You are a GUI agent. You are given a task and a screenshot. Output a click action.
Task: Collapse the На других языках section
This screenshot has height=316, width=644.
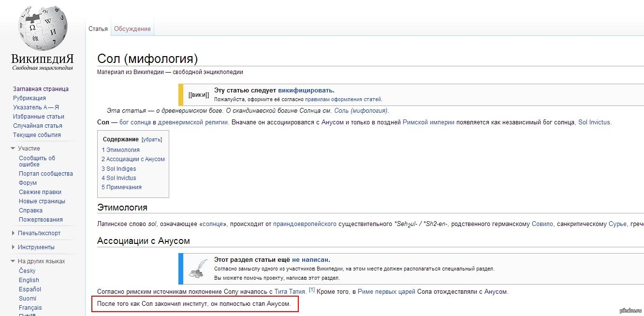tap(14, 261)
